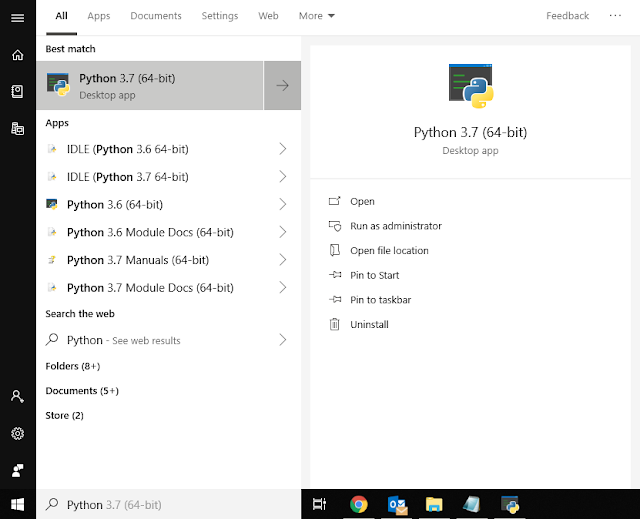Click the search text input field
This screenshot has height=519, width=640.
pyautogui.click(x=169, y=504)
